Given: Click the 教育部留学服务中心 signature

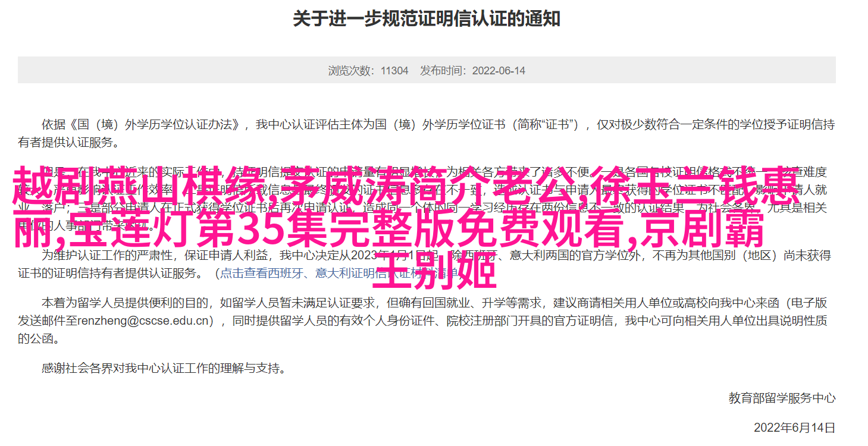Looking at the screenshot, I should click(x=782, y=398).
